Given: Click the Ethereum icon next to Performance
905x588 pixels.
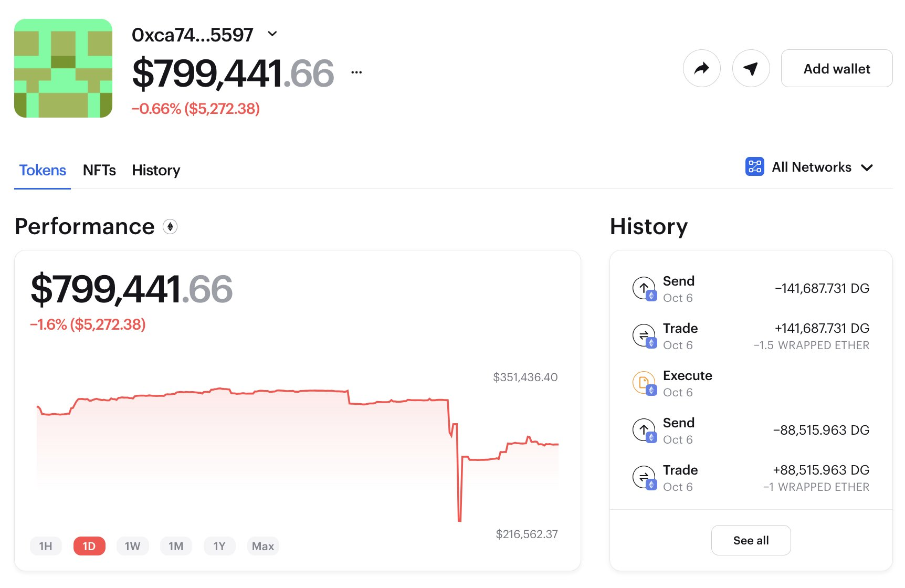Looking at the screenshot, I should pyautogui.click(x=170, y=227).
